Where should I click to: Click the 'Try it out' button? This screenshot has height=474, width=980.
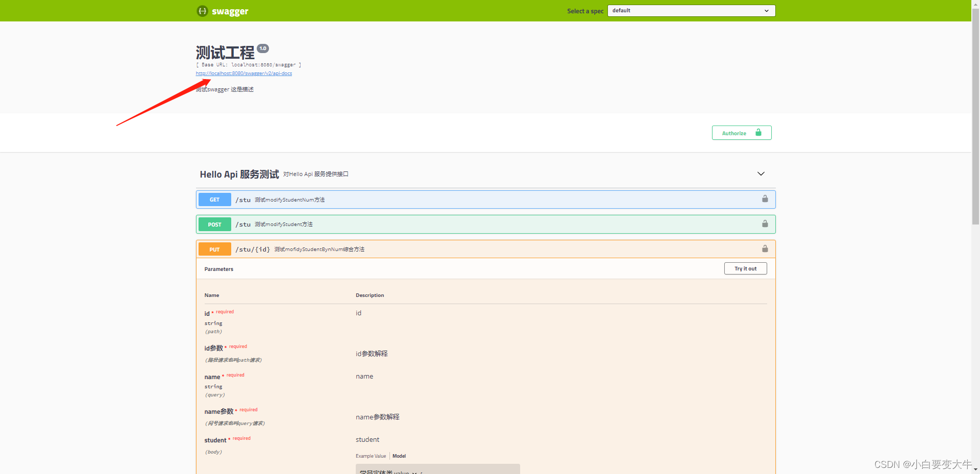click(745, 268)
